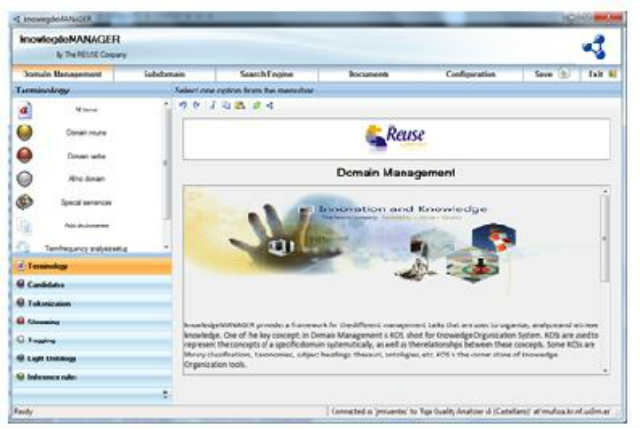Open the Light Ontology navigation section

[x=92, y=358]
